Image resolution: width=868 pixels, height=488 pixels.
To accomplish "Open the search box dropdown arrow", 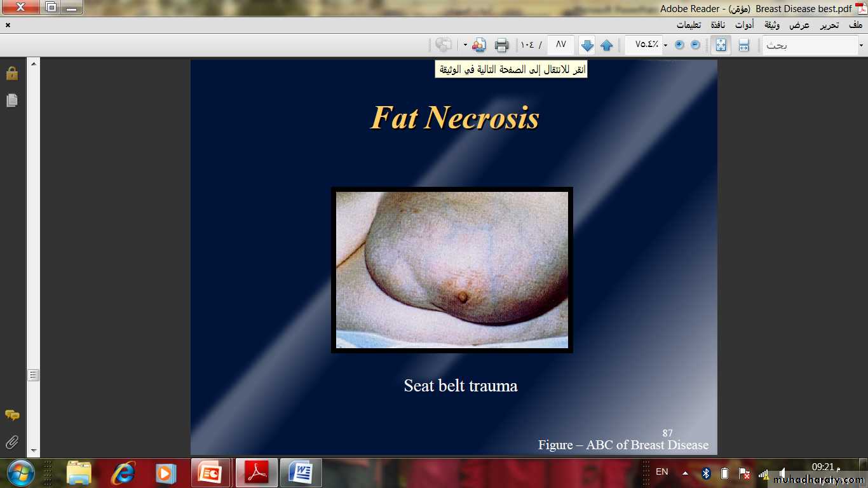I will pyautogui.click(x=861, y=45).
